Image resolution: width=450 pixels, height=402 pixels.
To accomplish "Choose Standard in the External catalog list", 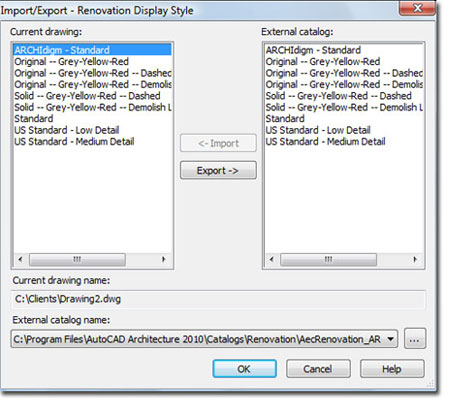I will tap(285, 119).
